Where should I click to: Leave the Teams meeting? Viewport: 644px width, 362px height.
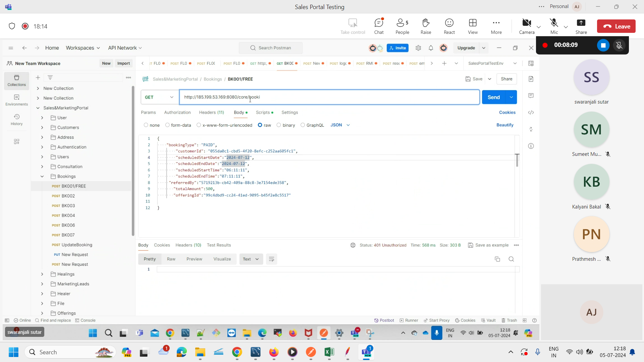point(616,26)
